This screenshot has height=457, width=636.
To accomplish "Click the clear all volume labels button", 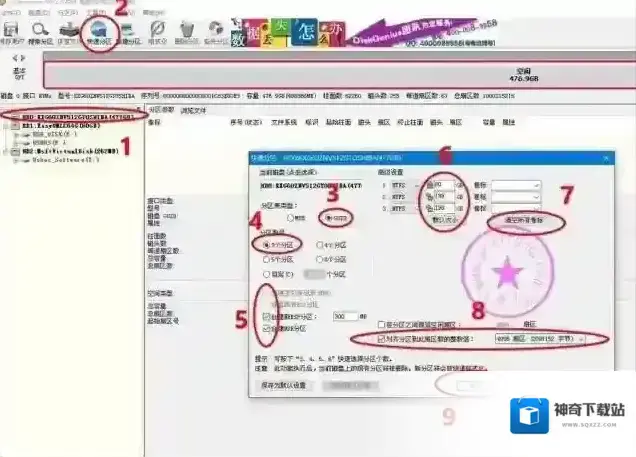I will point(523,219).
